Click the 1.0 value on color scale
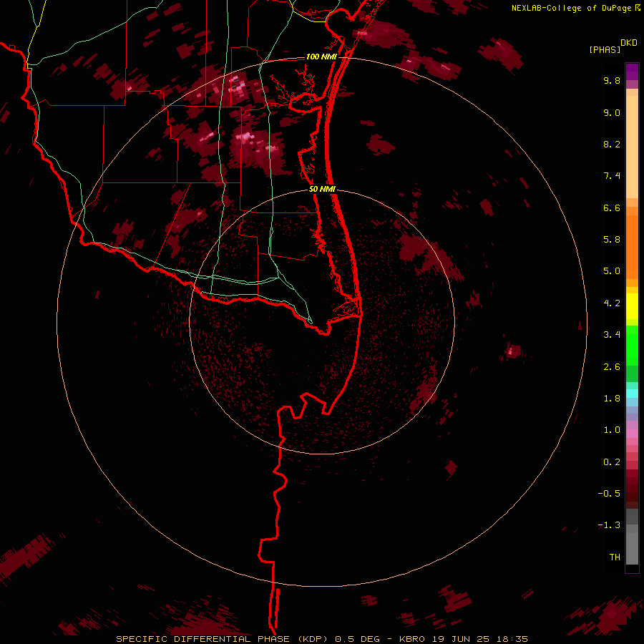Image resolution: width=644 pixels, height=644 pixels. [612, 430]
